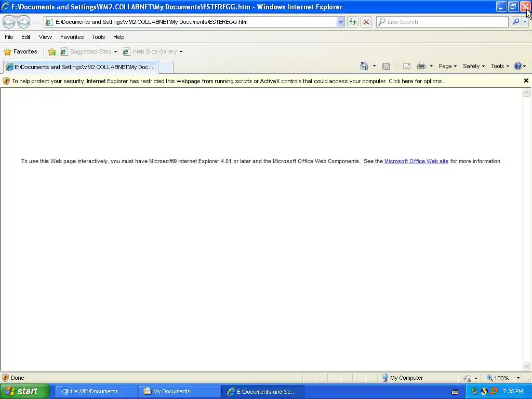Click the Read Mail icon

407,66
